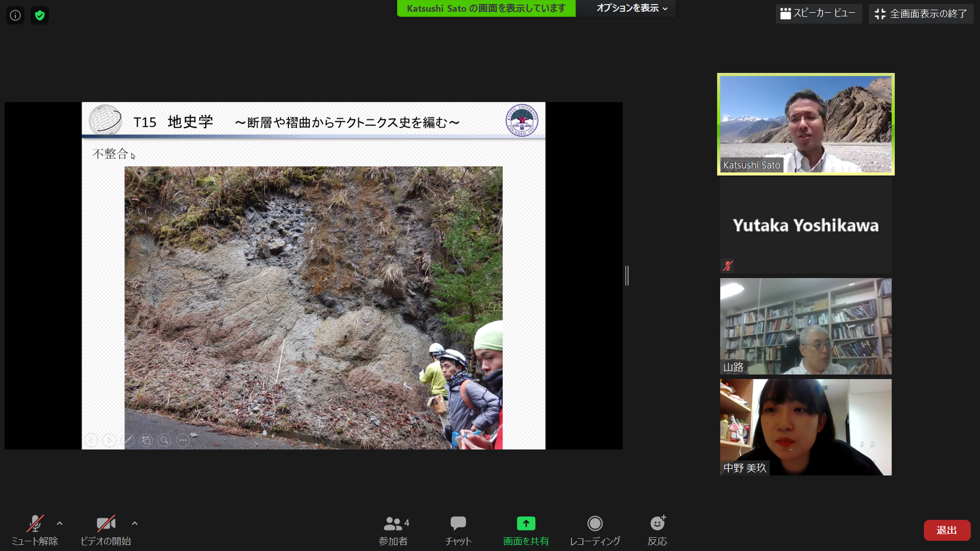Click previous slide arrow in slideshow controls
The width and height of the screenshot is (980, 551).
tap(91, 440)
